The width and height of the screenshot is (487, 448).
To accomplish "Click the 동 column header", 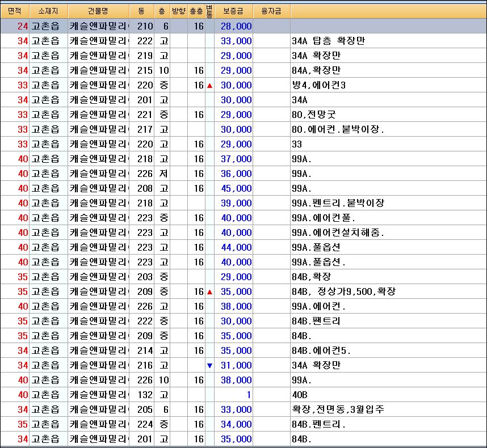I will pos(141,11).
